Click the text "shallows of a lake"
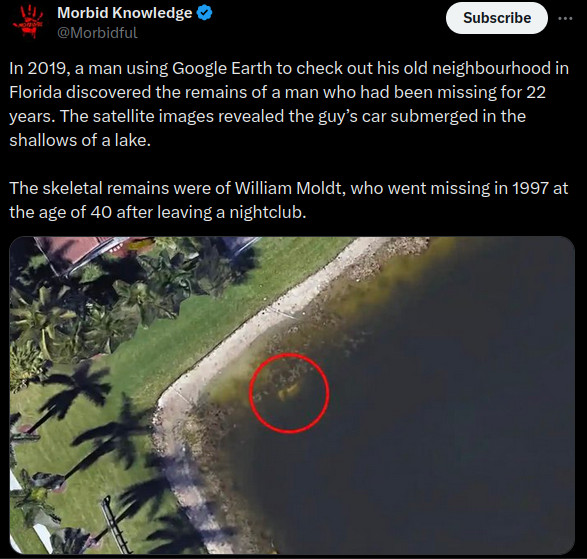This screenshot has height=559, width=587. 80,140
